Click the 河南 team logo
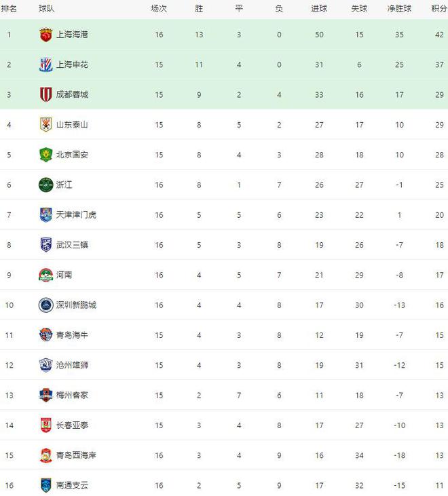Image resolution: width=448 pixels, height=496 pixels. [45, 275]
